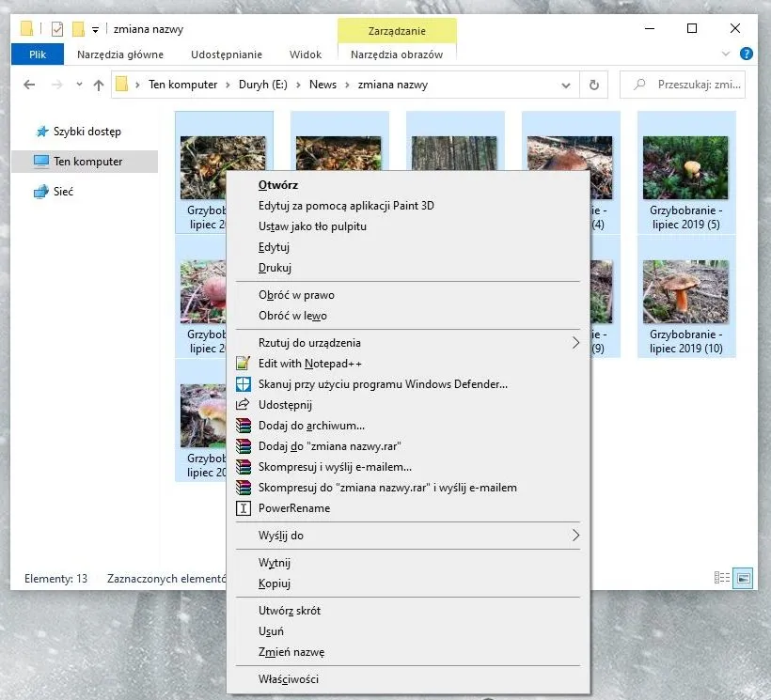Click the refresh icon beside the address bar

point(593,84)
